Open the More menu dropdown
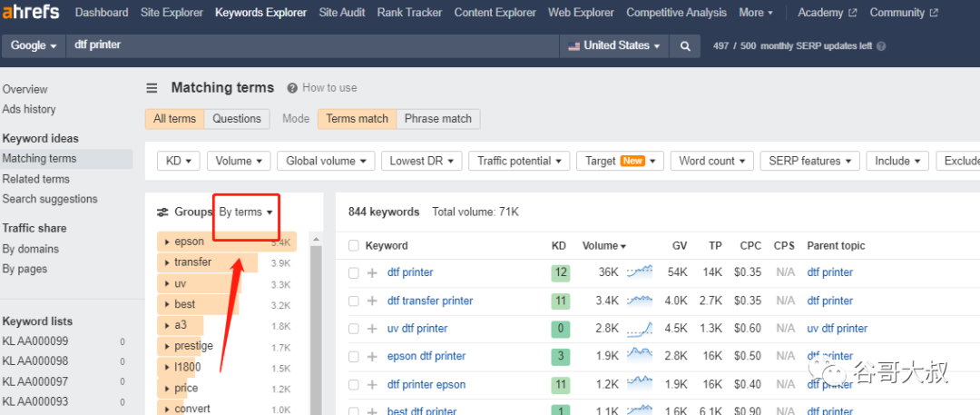The image size is (980, 415). pos(756,13)
